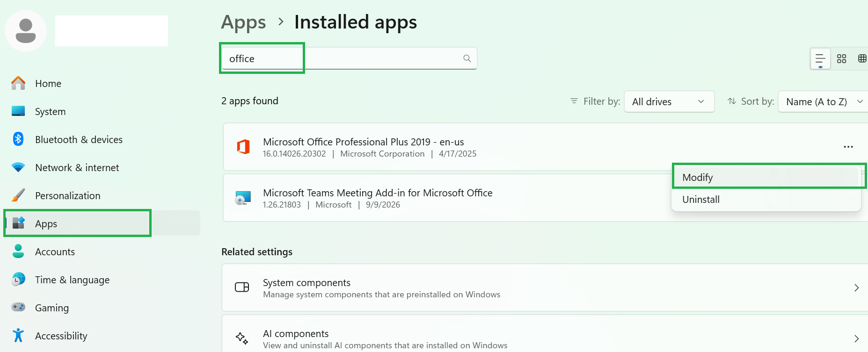Click the Network wifi icon
Screen dimensions: 868x352
(x=18, y=167)
